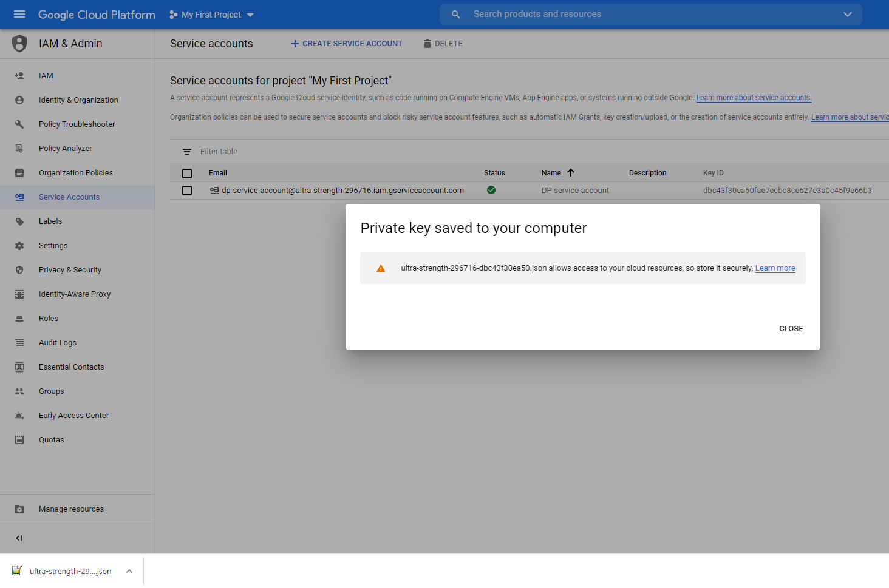Image resolution: width=889 pixels, height=588 pixels.
Task: Click the Roles hat icon
Action: [x=19, y=319]
